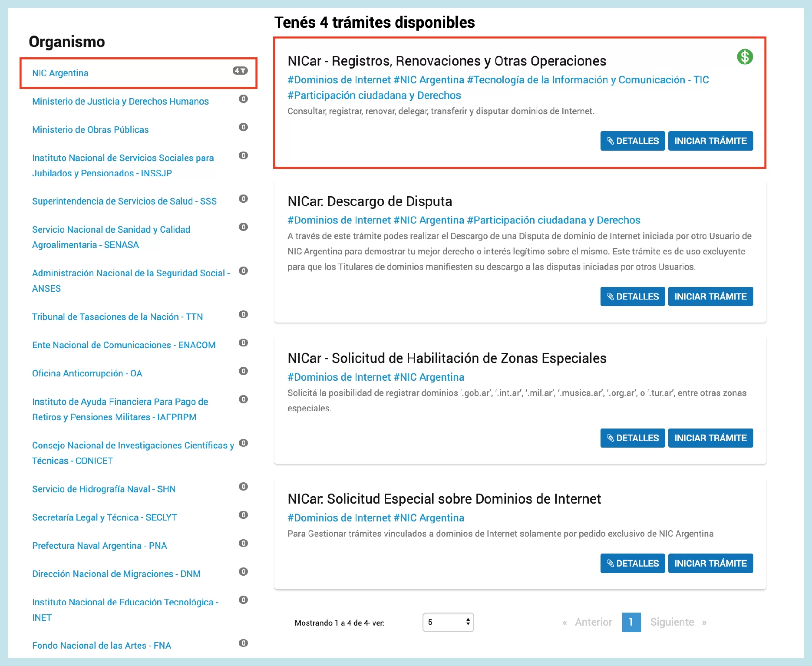Start trámite for NICar Registros, Renovaciones y Otras Operaciones
The width and height of the screenshot is (812, 666).
(710, 141)
